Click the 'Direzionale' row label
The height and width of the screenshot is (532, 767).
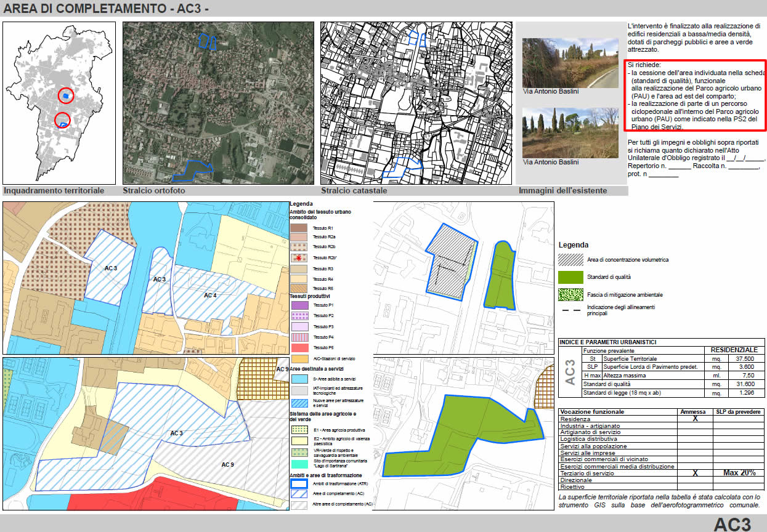[575, 480]
